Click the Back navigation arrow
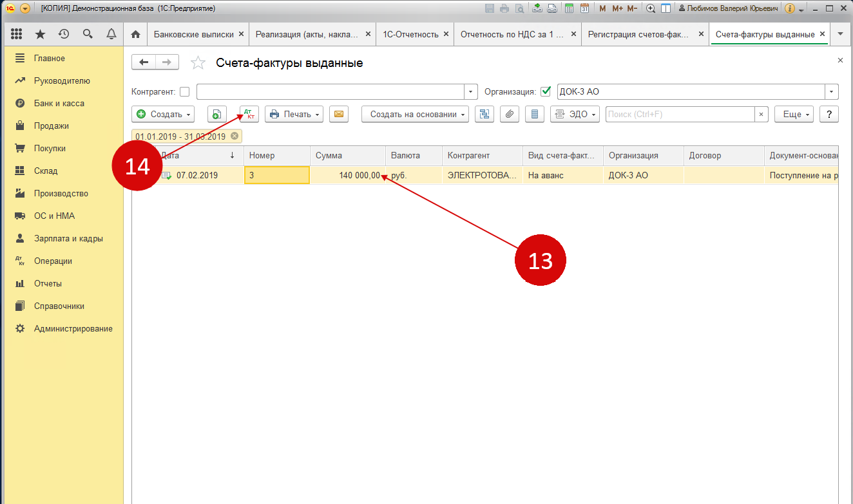Screen dimensions: 853x504 [144, 62]
